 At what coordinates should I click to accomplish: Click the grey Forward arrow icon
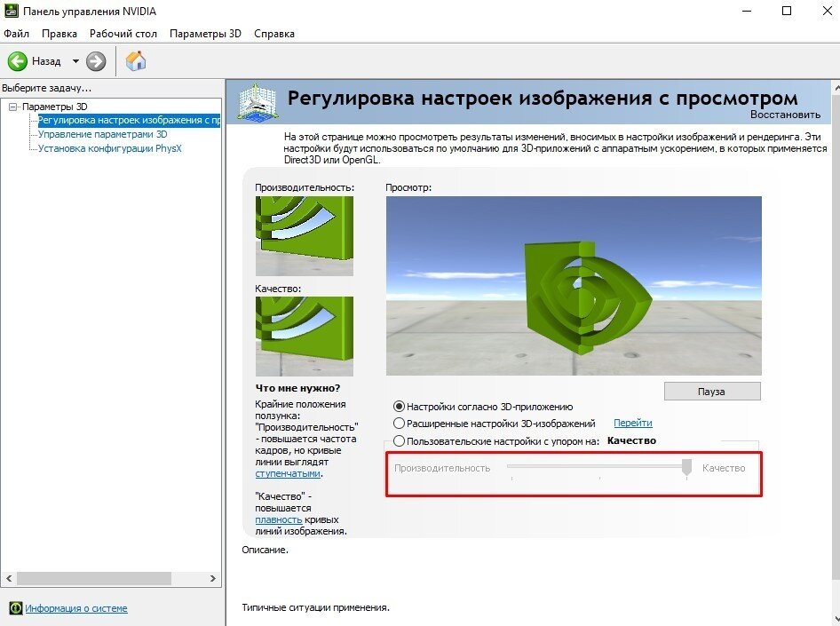click(x=96, y=61)
